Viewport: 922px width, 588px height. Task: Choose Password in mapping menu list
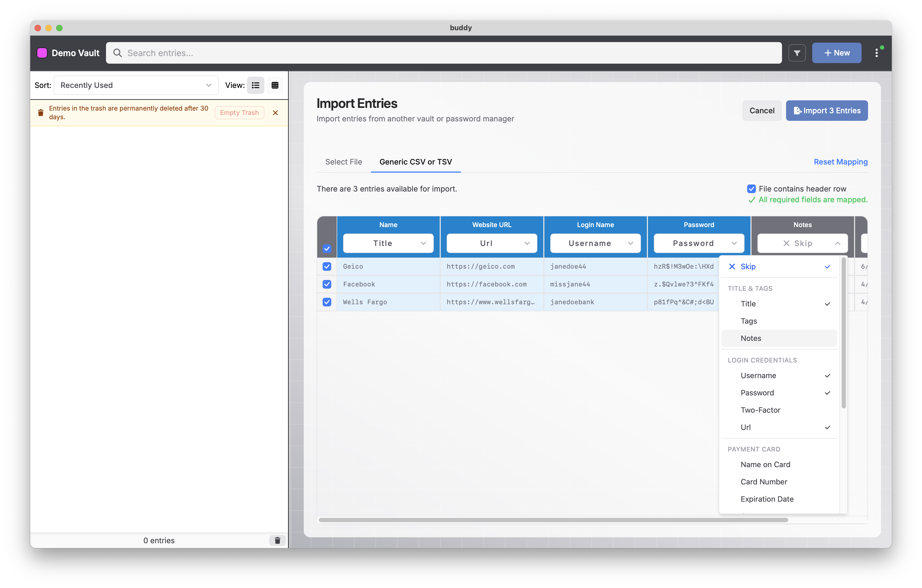[x=779, y=393]
